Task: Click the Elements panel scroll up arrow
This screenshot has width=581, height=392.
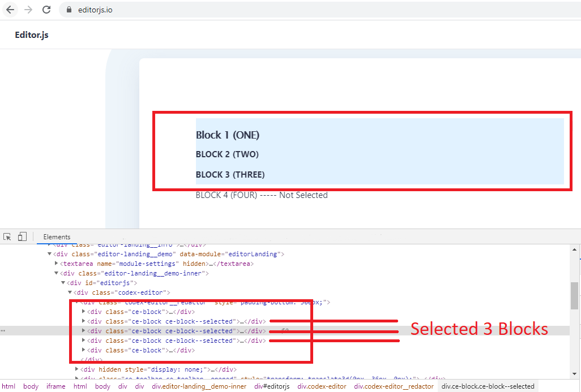Action: click(574, 249)
